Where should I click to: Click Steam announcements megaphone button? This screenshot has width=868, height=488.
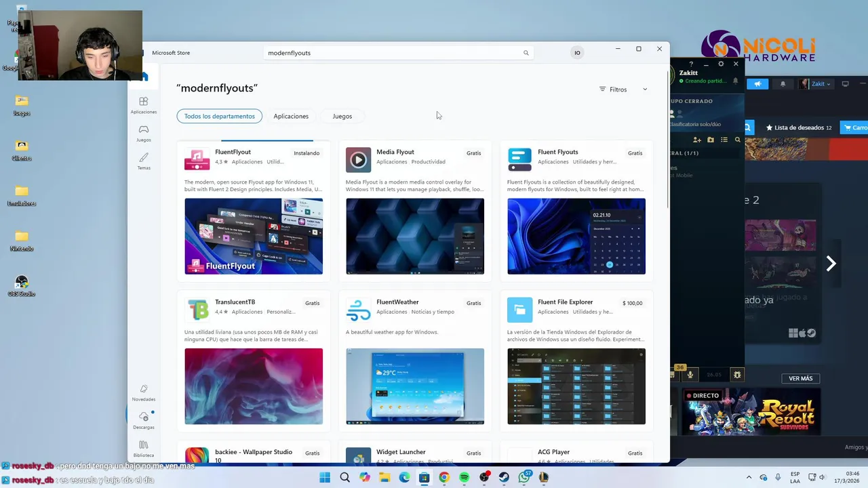coord(757,84)
